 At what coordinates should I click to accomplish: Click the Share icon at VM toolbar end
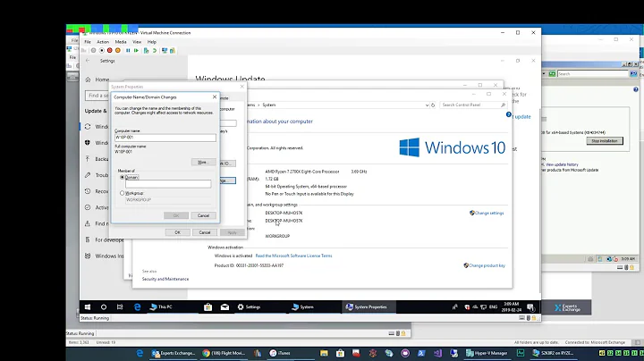(173, 50)
